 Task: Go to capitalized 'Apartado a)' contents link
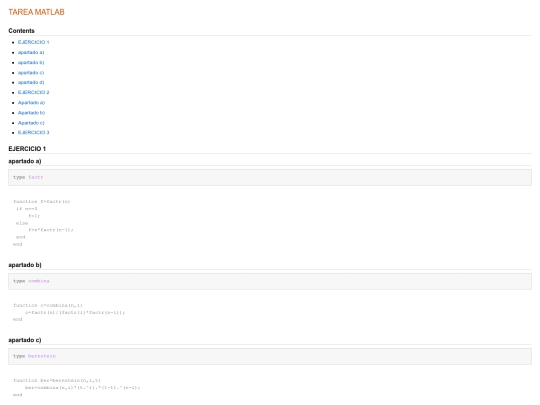31,103
